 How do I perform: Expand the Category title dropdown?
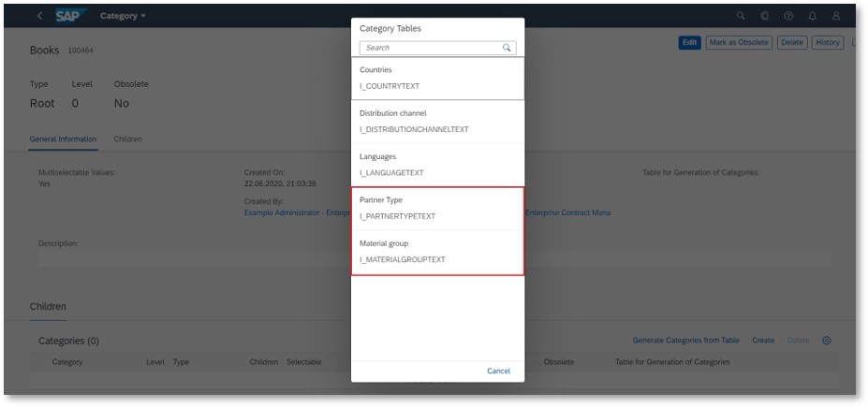coord(123,16)
